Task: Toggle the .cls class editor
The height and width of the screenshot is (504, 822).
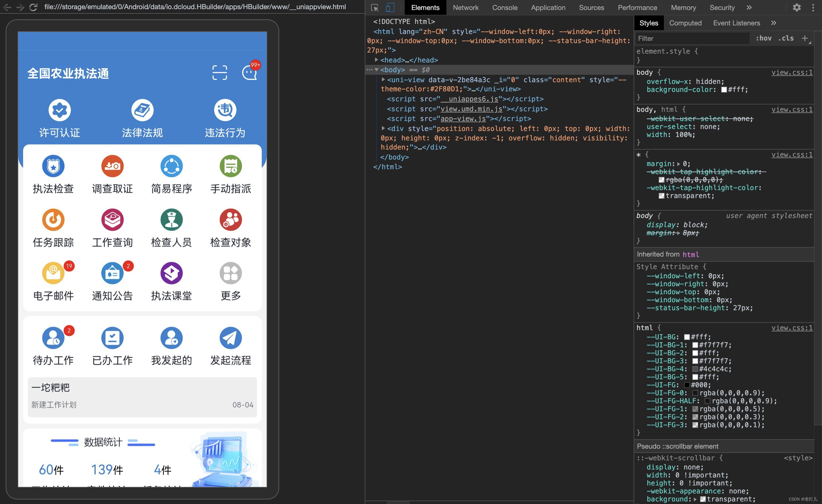Action: click(786, 38)
